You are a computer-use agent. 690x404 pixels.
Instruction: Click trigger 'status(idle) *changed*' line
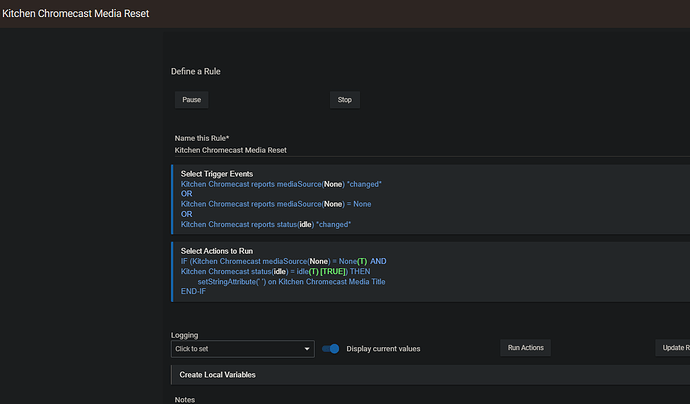click(266, 224)
